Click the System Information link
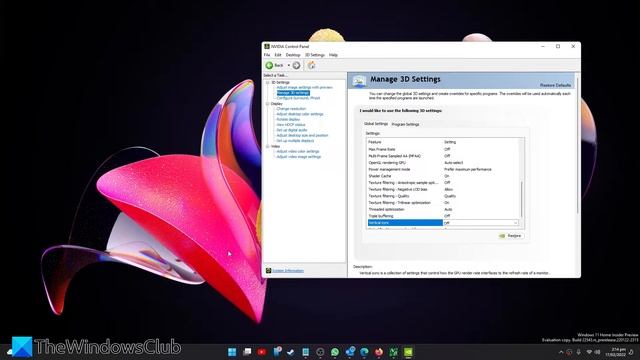Screen dimensions: 640x360 [x=288, y=271]
